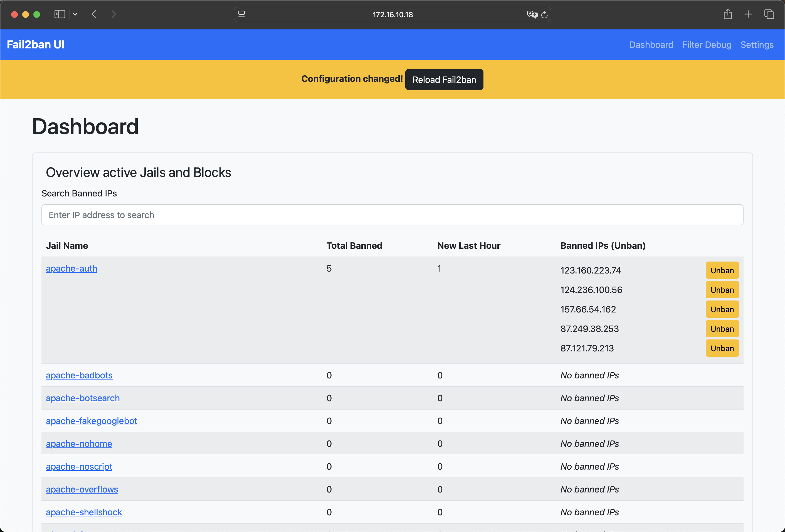The width and height of the screenshot is (785, 532).
Task: Focus the Search Banned IPs field
Action: pyautogui.click(x=392, y=215)
